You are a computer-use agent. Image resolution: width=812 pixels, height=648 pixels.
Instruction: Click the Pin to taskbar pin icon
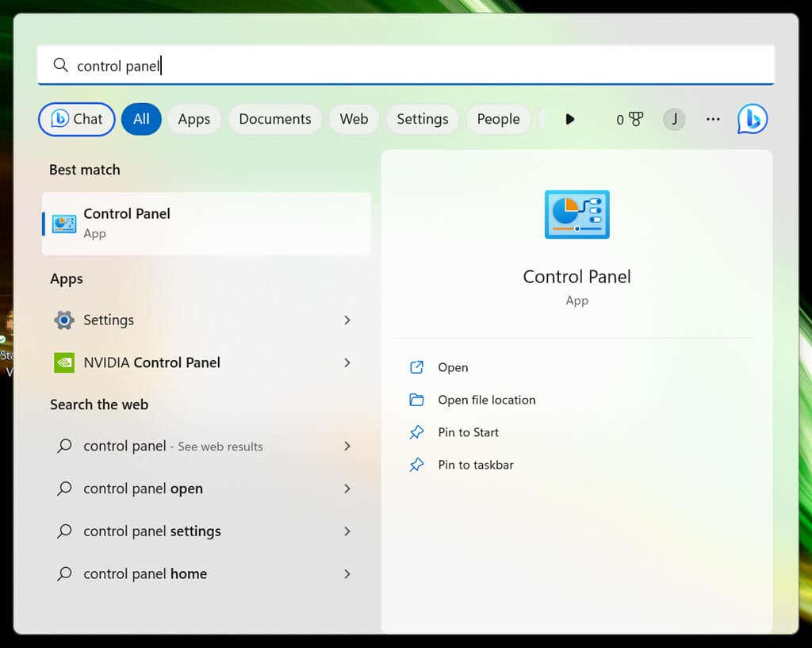(x=416, y=465)
